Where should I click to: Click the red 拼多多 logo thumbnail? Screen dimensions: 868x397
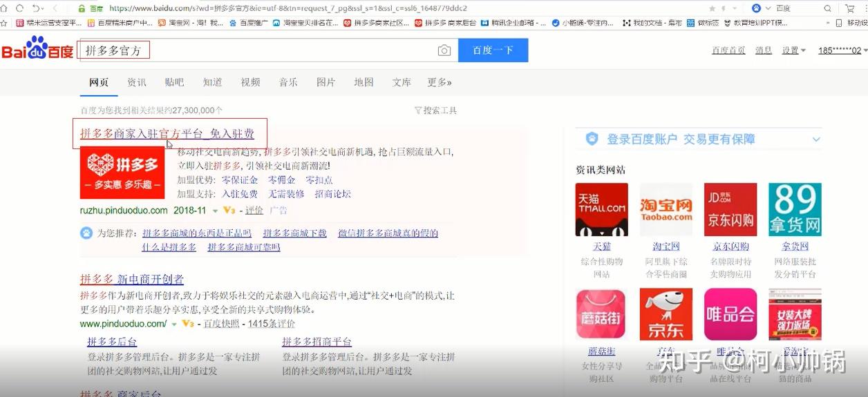pyautogui.click(x=122, y=173)
